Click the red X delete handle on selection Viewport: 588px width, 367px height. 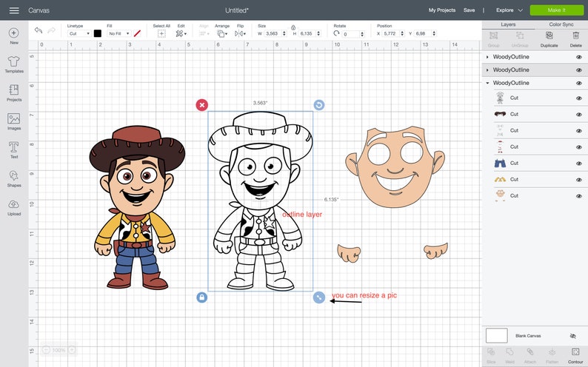201,105
